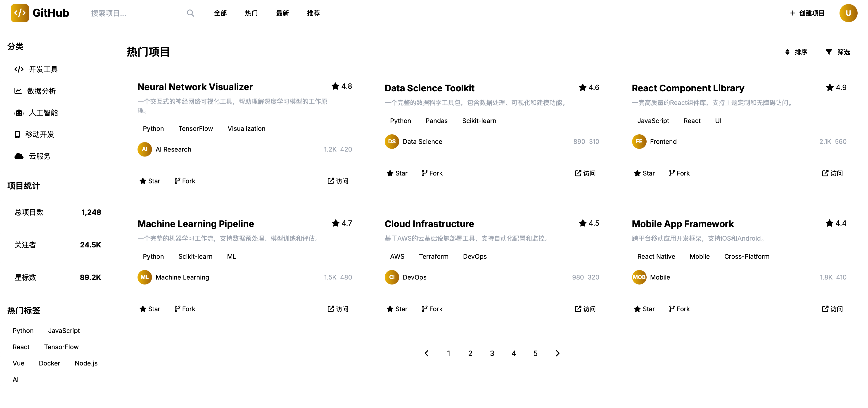Select 人工智能 robot category
The width and height of the screenshot is (868, 408).
pyautogui.click(x=36, y=113)
